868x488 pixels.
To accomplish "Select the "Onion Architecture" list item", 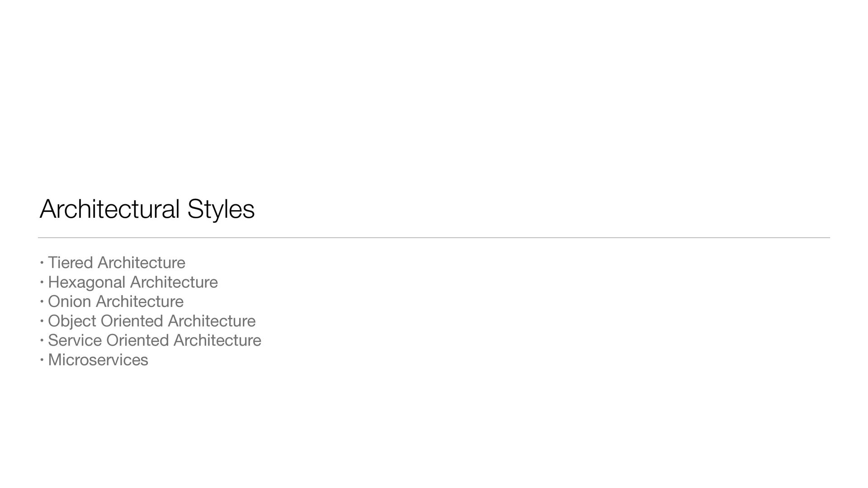I will click(116, 301).
